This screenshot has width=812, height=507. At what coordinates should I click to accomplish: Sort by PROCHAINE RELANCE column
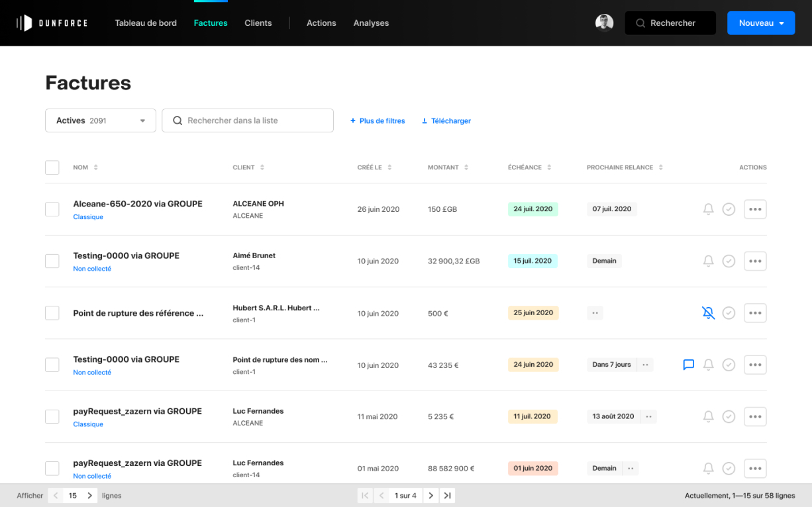[x=625, y=167]
